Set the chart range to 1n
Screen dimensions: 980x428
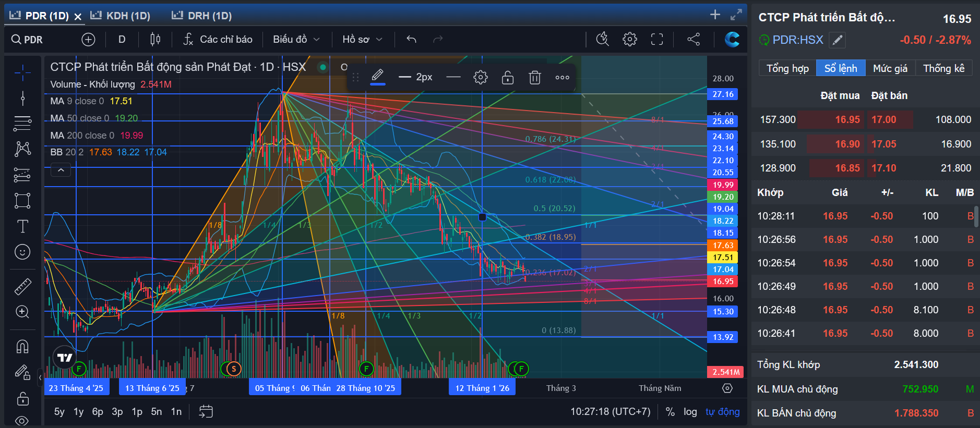pos(176,412)
